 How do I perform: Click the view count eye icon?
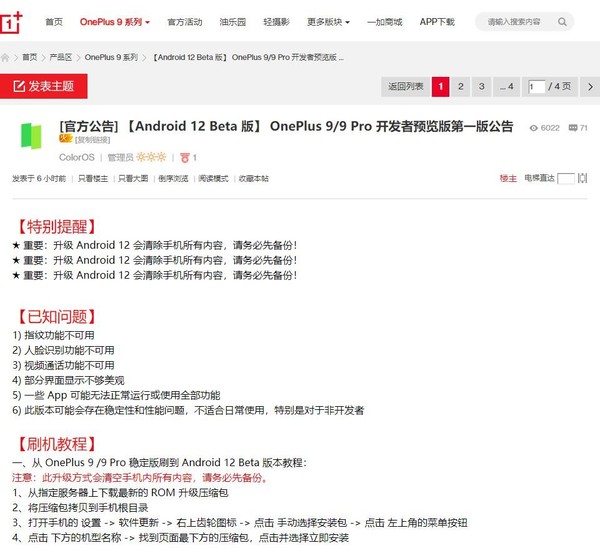pyautogui.click(x=533, y=128)
